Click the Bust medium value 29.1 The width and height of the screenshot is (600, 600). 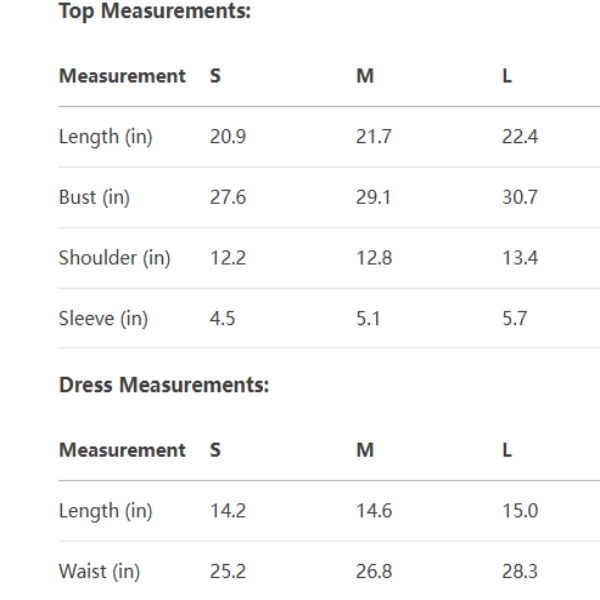click(x=373, y=198)
